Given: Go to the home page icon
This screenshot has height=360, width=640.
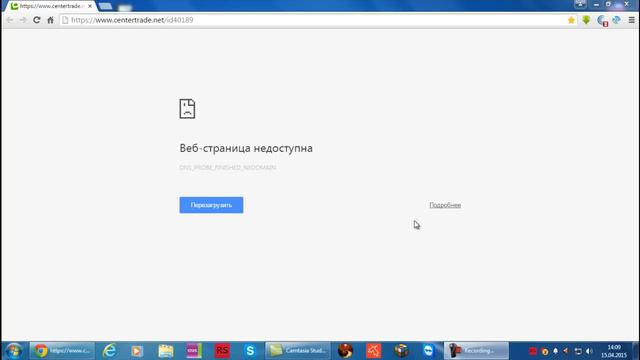Looking at the screenshot, I should click(50, 20).
